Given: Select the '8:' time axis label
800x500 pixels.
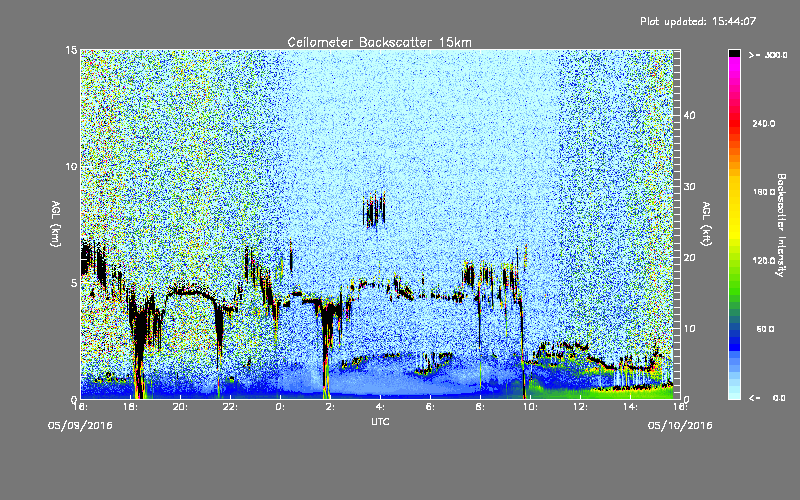Looking at the screenshot, I should click(x=481, y=407).
